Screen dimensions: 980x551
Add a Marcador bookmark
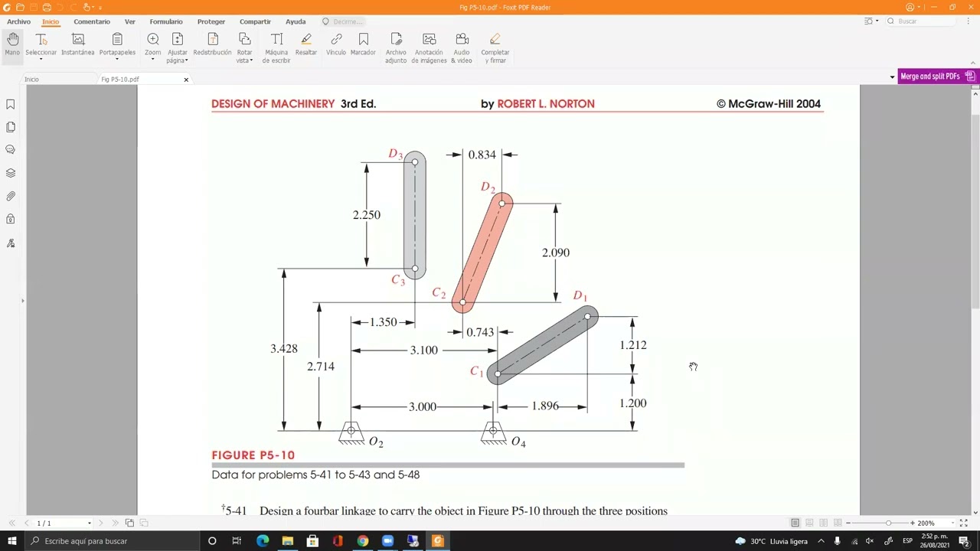(x=363, y=44)
